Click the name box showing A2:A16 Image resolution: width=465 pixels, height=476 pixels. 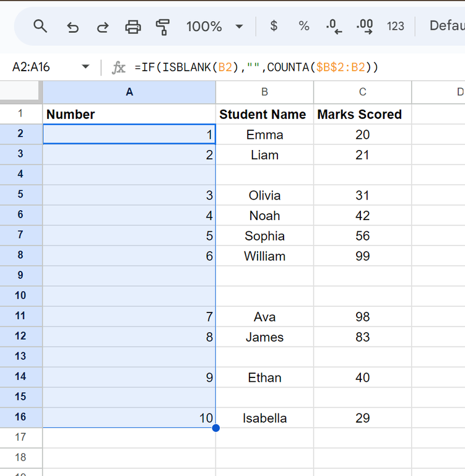point(37,68)
